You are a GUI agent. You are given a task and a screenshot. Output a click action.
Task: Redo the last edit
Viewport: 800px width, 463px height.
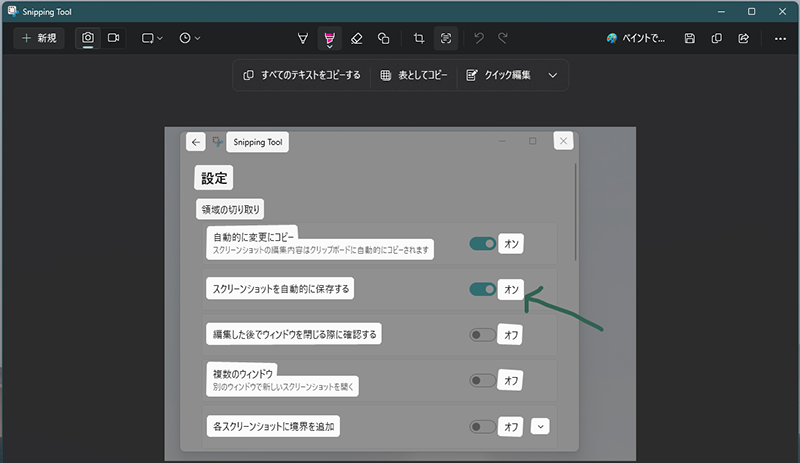tap(503, 38)
